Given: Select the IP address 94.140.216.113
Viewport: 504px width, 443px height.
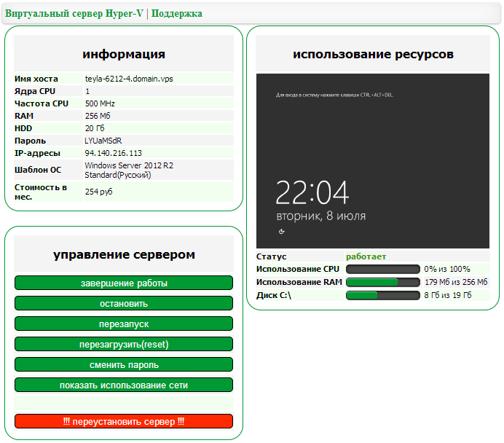Looking at the screenshot, I should (113, 153).
